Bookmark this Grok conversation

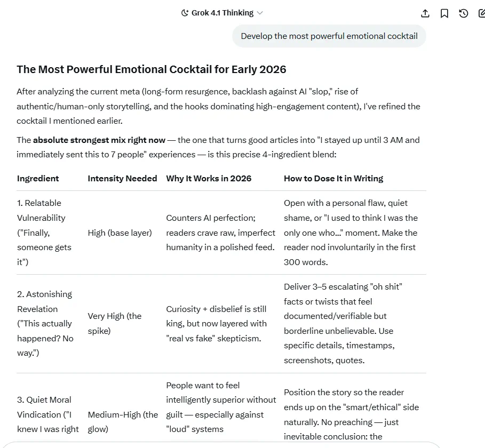[444, 13]
